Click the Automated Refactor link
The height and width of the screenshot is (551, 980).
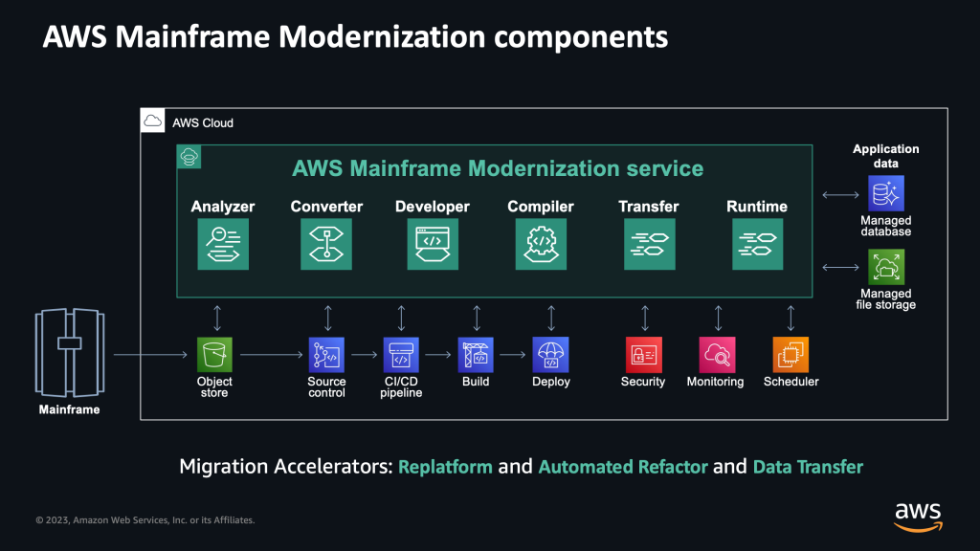coord(623,468)
